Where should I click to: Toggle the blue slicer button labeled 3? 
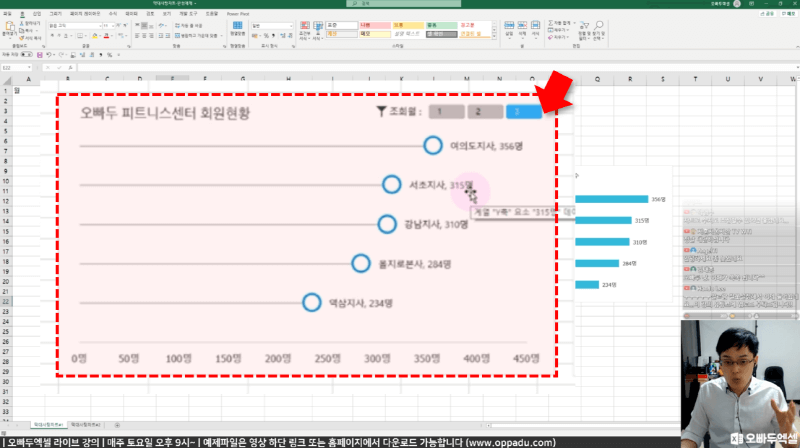(x=522, y=112)
